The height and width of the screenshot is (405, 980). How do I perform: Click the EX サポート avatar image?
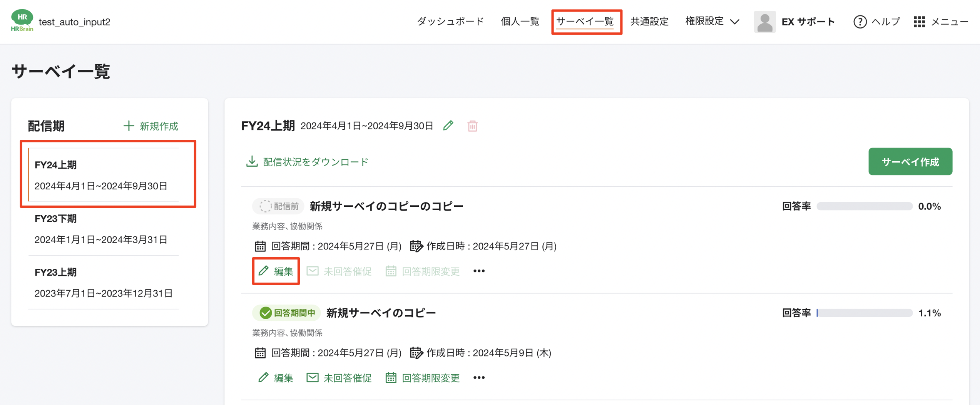pos(764,22)
